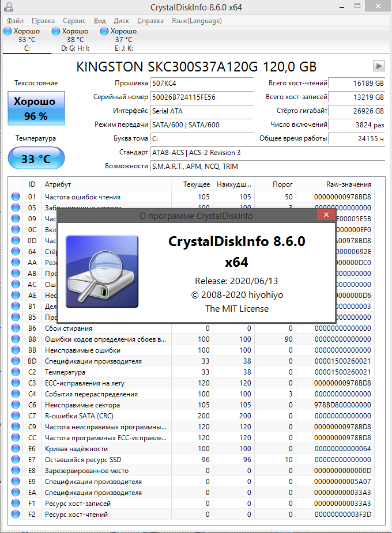This screenshot has width=392, height=533.
Task: Select the Кривая надёжности row
Action: pos(191,449)
